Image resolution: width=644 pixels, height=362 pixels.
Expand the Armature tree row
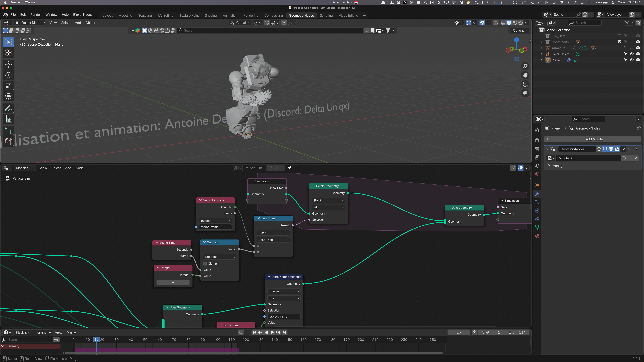coord(541,48)
